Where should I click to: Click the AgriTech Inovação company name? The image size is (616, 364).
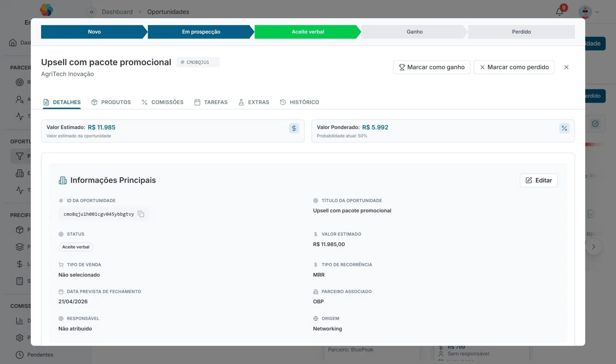pyautogui.click(x=67, y=74)
